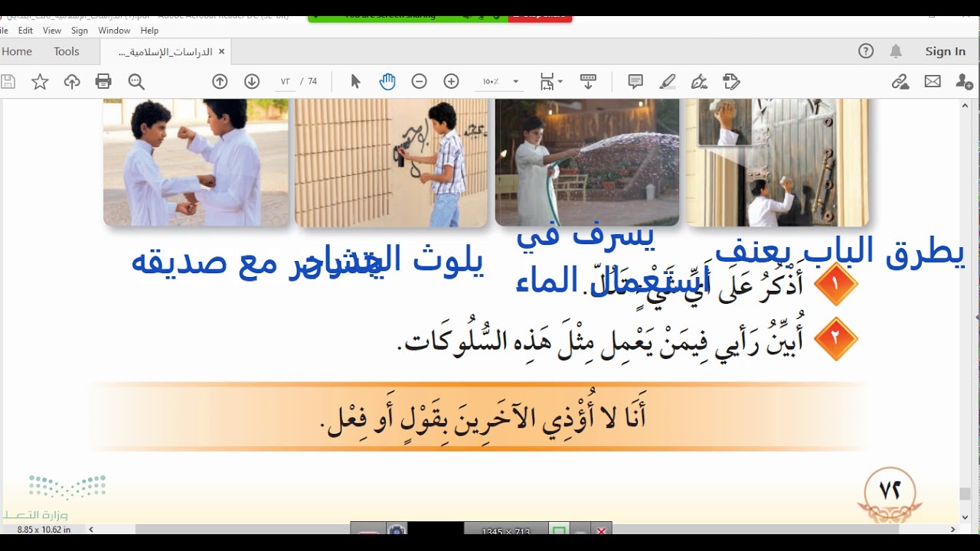
Task: Open the Sign document pen tool
Action: click(699, 82)
